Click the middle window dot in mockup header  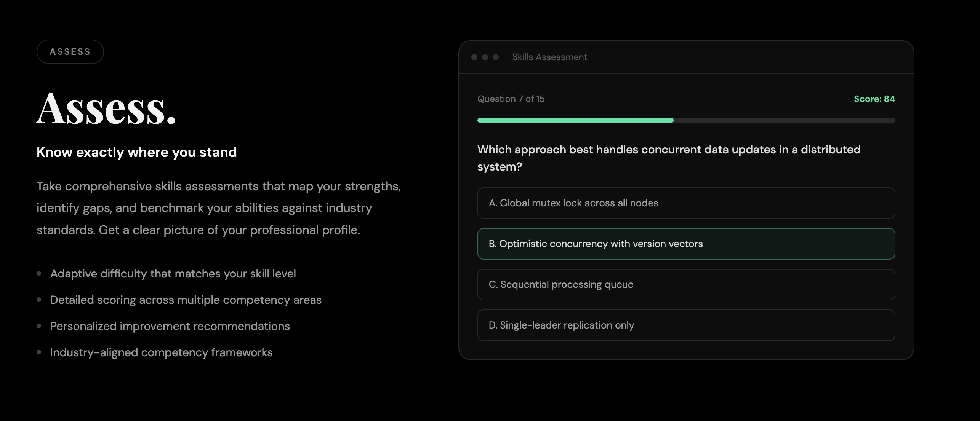click(x=485, y=57)
